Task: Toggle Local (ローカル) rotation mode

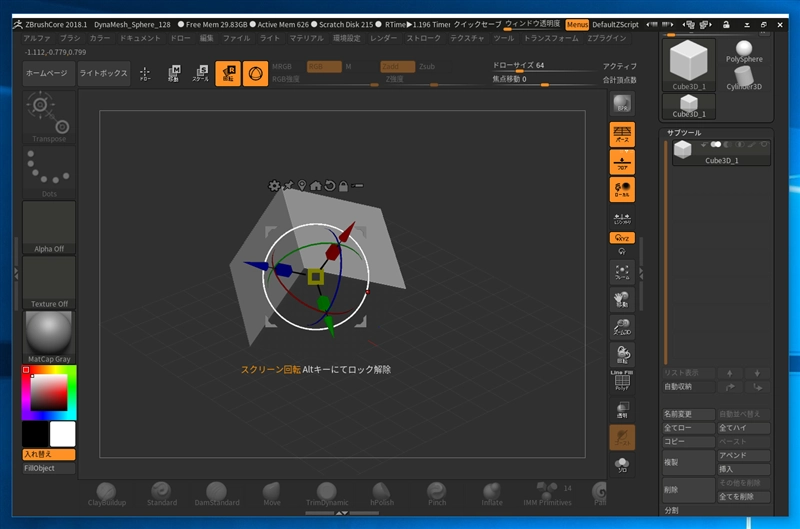Action: (622, 189)
